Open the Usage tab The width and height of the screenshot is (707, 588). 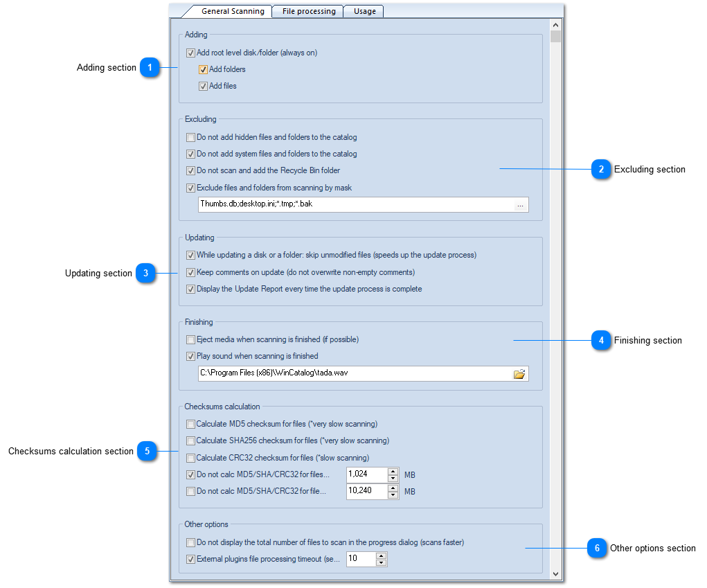pyautogui.click(x=364, y=11)
